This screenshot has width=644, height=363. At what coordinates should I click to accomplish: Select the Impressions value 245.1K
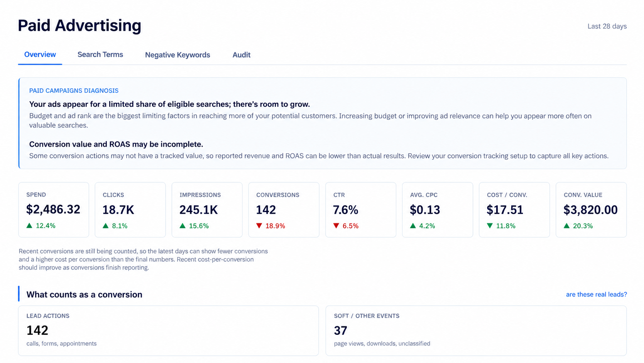198,210
